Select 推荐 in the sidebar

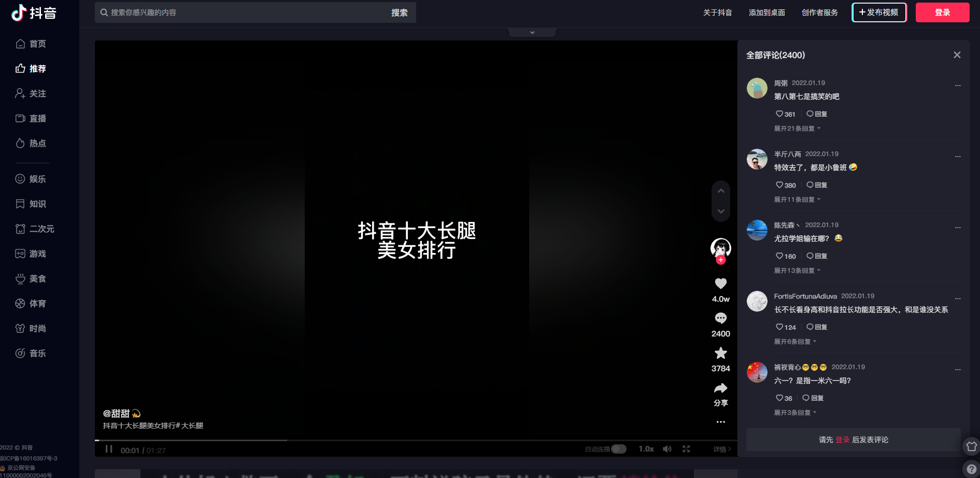tap(31, 69)
